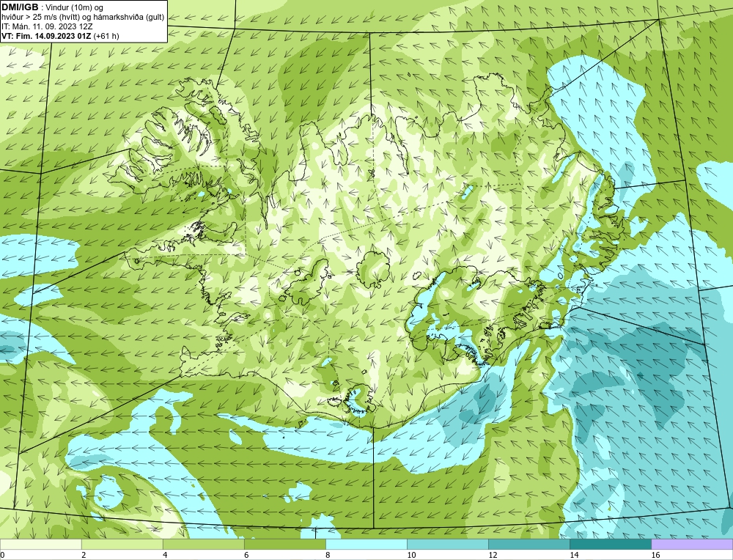Click the 'hviður > 25 m/s' legend description line
Image resolution: width=733 pixels, height=560 pixels.
coord(83,18)
